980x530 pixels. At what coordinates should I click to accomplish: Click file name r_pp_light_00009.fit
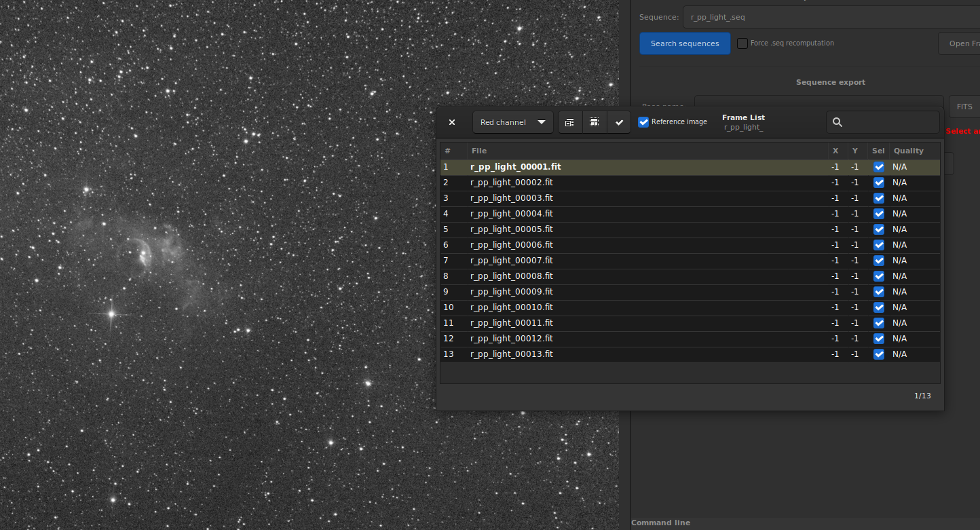512,292
